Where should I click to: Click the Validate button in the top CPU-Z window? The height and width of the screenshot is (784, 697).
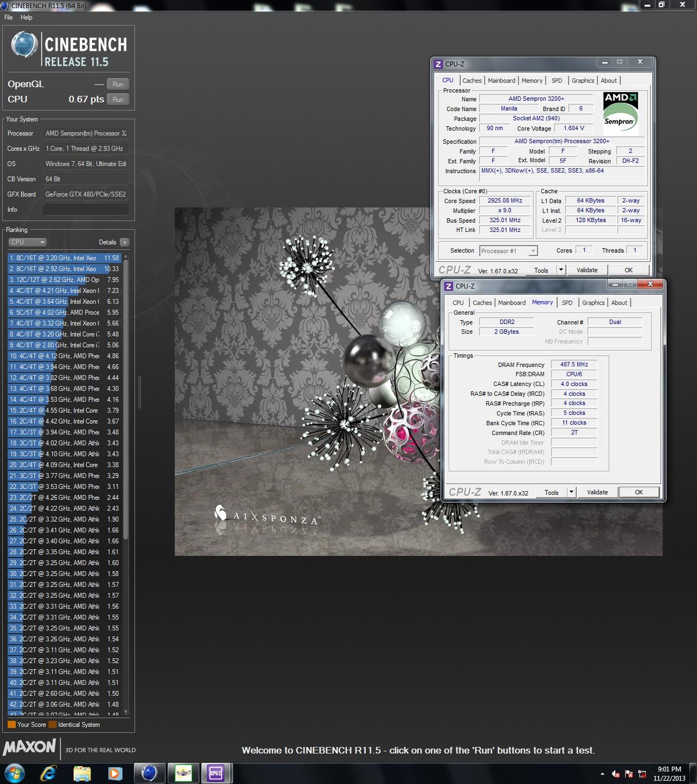coord(587,271)
